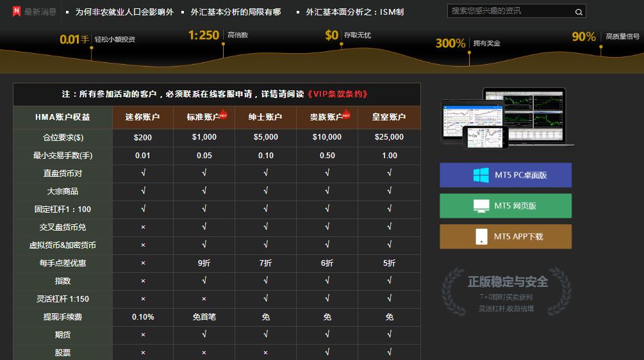Click the 灵活杠杆 1:150 row label
The width and height of the screenshot is (644, 360).
pos(63,299)
